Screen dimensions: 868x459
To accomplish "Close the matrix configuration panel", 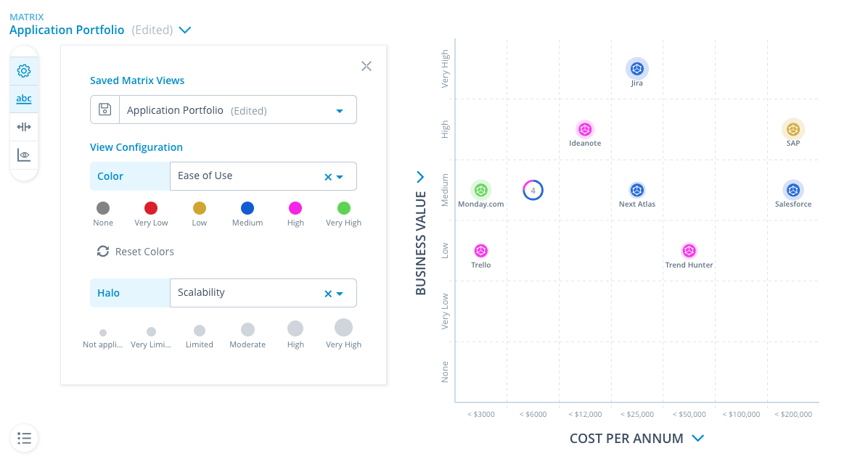I will [x=367, y=66].
